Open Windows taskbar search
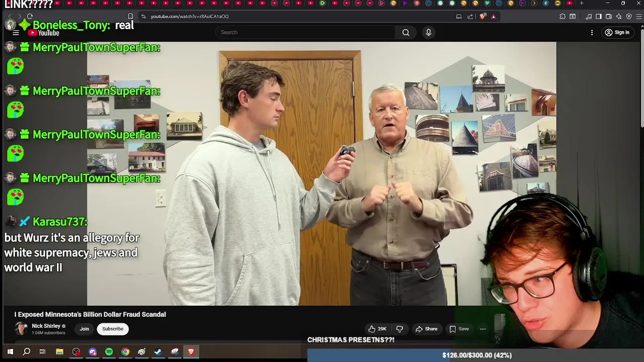The width and height of the screenshot is (644, 362). pos(27,352)
